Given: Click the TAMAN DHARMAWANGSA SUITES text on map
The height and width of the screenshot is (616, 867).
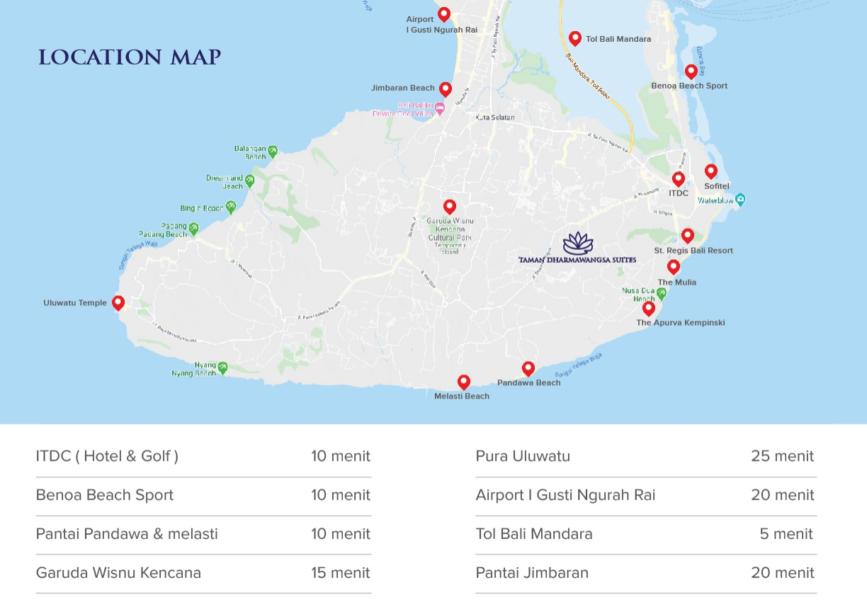Looking at the screenshot, I should tap(577, 260).
